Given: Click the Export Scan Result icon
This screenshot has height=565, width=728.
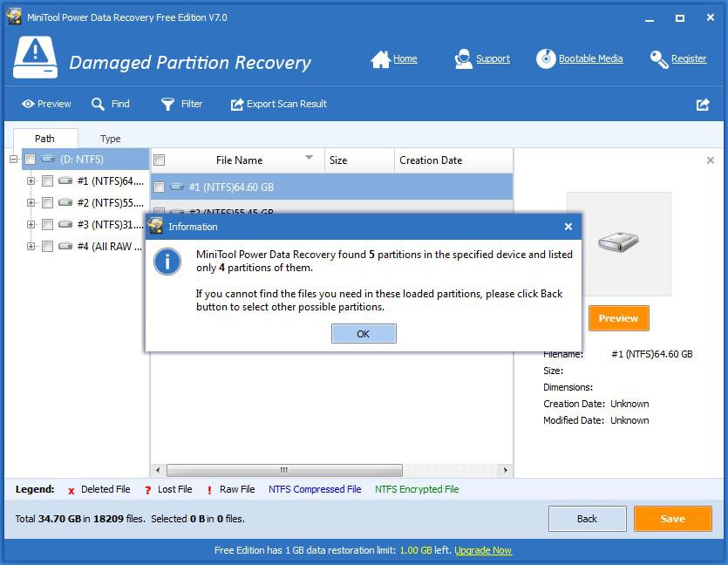Looking at the screenshot, I should click(237, 104).
